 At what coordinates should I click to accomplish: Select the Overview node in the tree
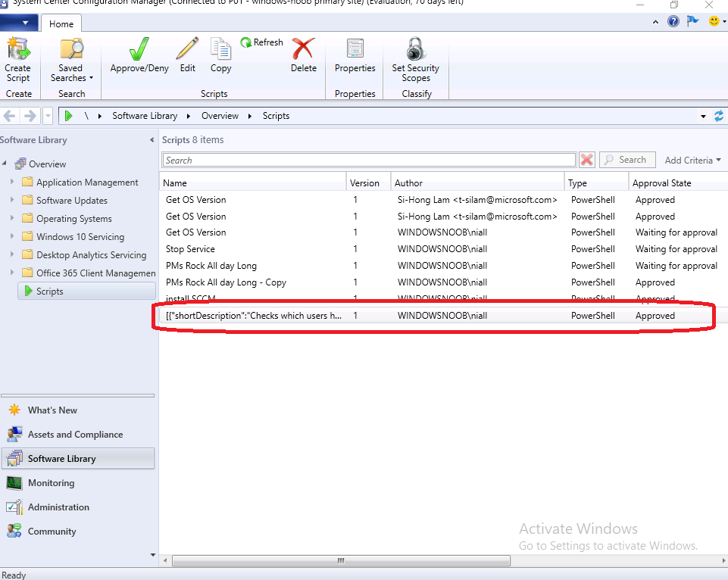[48, 164]
